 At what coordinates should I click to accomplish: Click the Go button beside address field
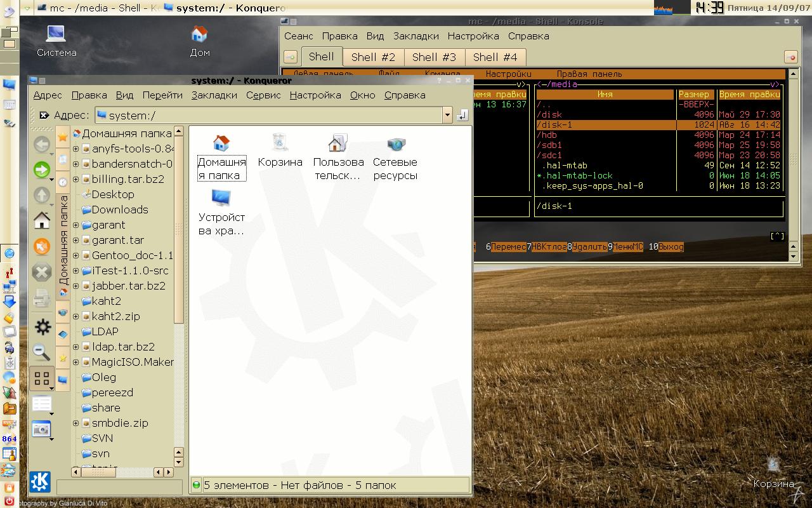[462, 115]
